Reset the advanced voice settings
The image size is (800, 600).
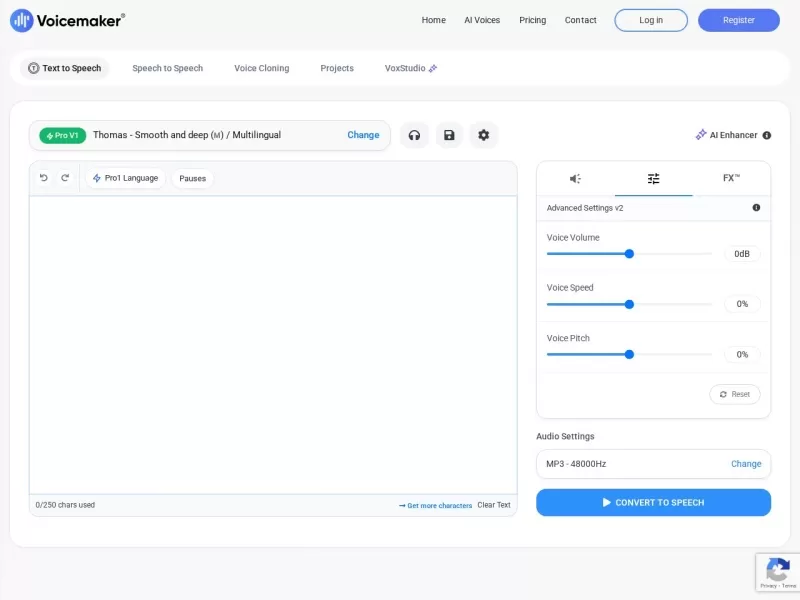click(x=735, y=394)
